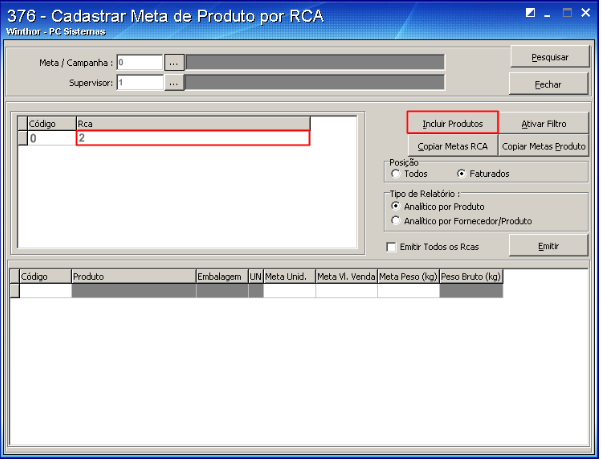Viewport: 601px width, 461px height.
Task: Select the Rca cell with value 2
Action: click(193, 138)
